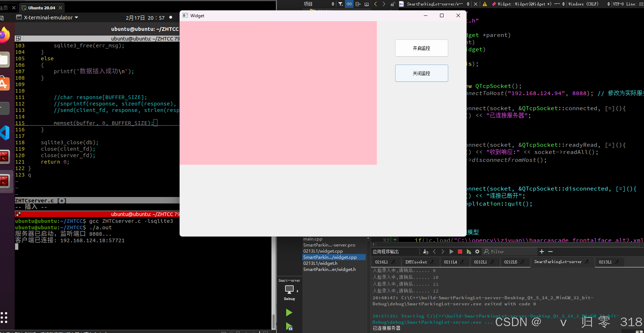This screenshot has width=644, height=333.
Task: Click the terminator icon on red lower pane titlebar
Action: tap(18, 214)
